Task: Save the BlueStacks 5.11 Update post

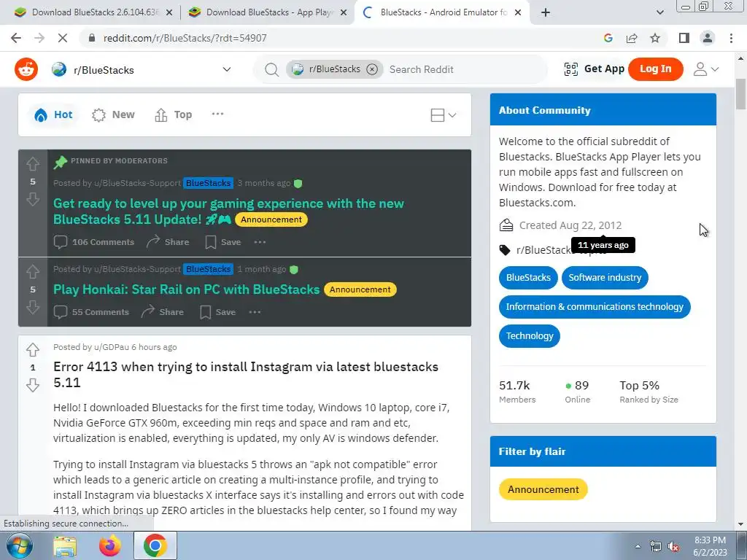Action: pos(223,242)
